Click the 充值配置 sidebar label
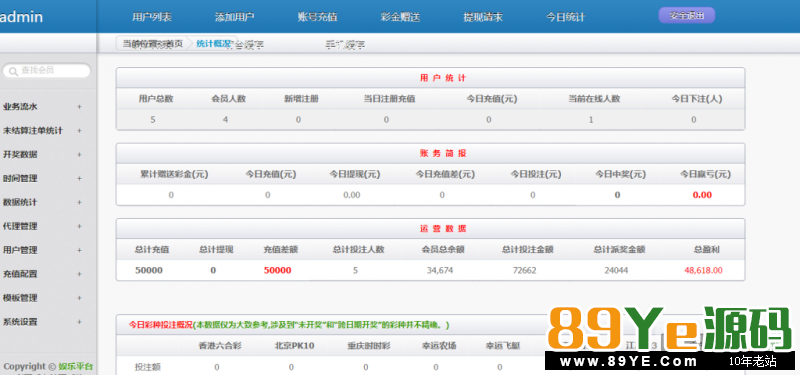The width and height of the screenshot is (800, 375). point(20,274)
